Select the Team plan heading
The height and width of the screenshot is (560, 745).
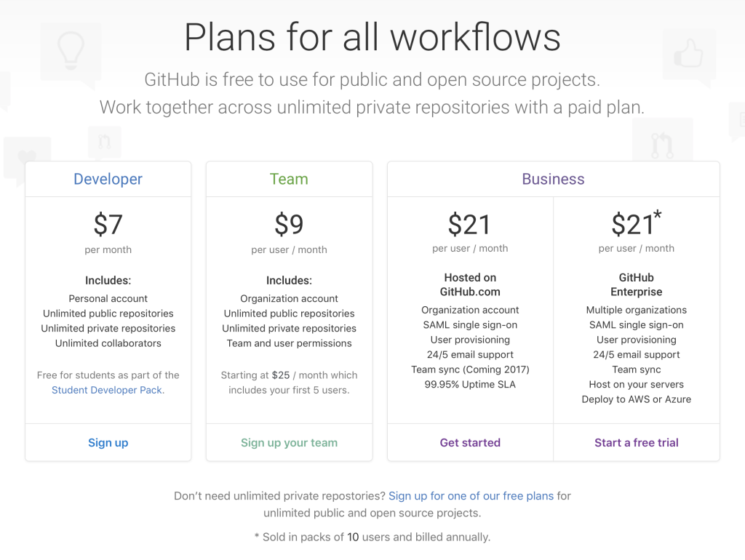[x=289, y=179]
